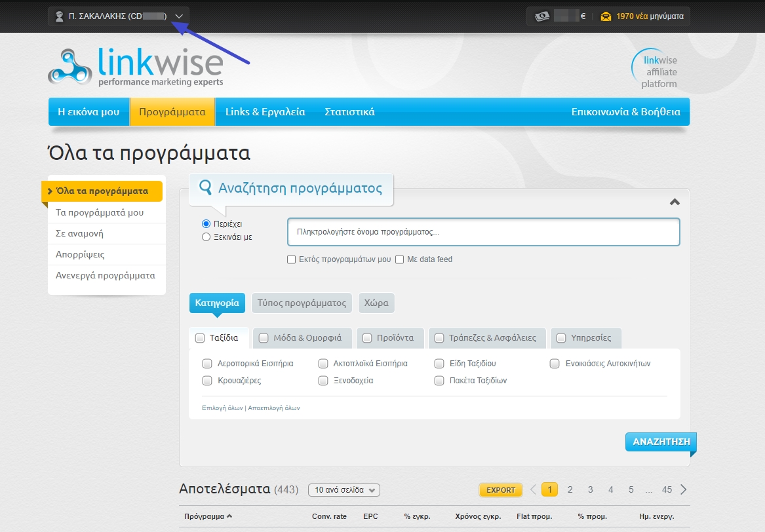Viewport: 765px width, 532px height.
Task: Go to next results page arrow
Action: pos(684,489)
